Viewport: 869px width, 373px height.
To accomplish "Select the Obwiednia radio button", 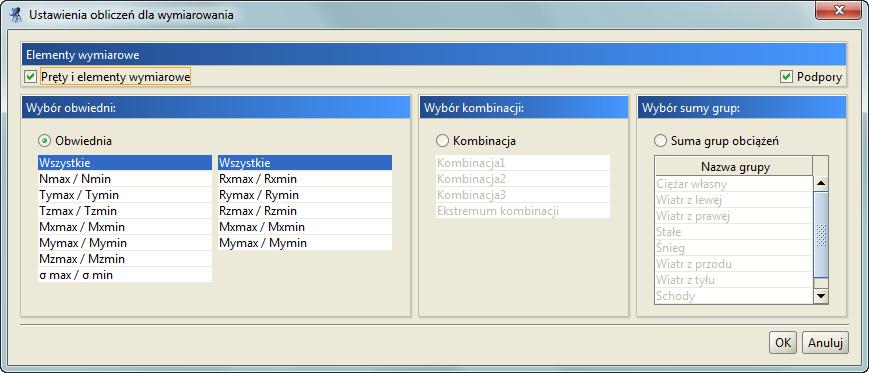I will [x=44, y=141].
